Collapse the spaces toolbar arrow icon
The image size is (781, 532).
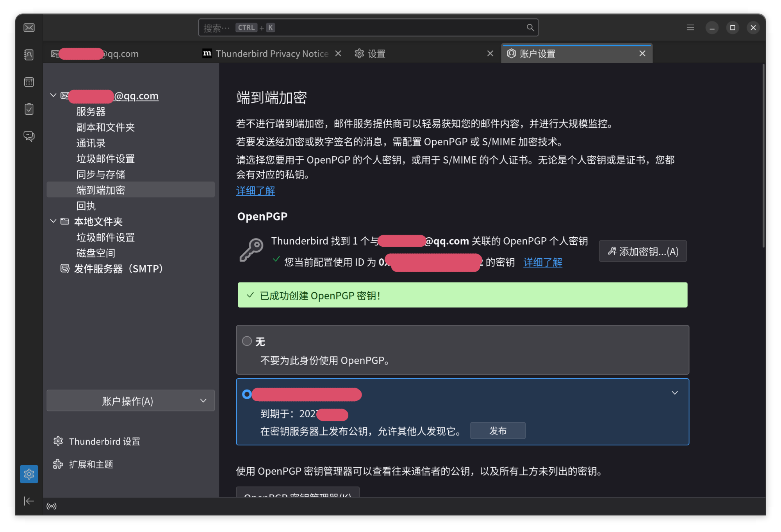(29, 501)
